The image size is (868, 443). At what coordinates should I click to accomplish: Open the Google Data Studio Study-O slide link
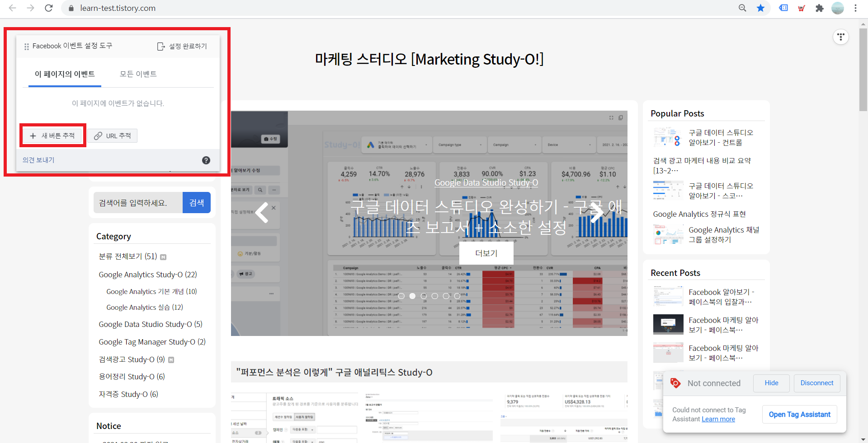tap(486, 183)
